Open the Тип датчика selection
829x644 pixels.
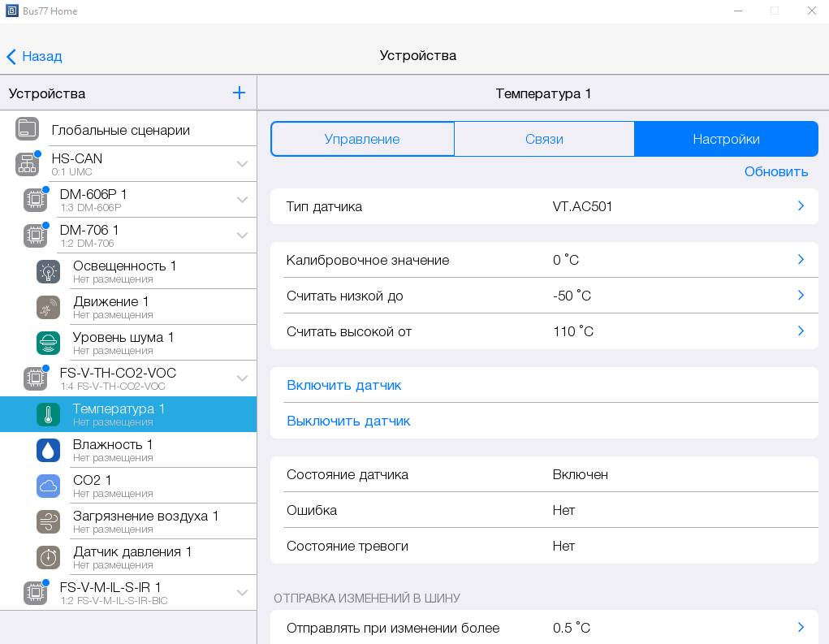(800, 206)
